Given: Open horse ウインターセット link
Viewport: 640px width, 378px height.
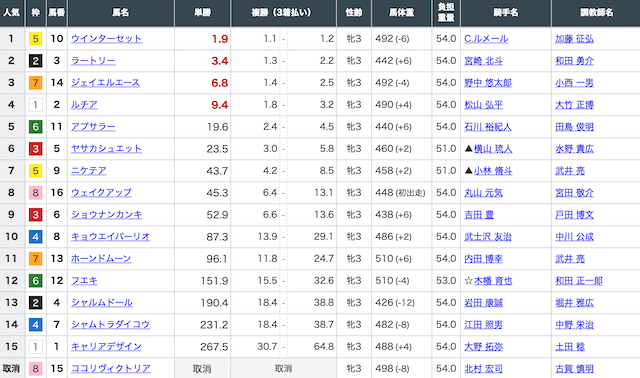Looking at the screenshot, I should point(107,39).
